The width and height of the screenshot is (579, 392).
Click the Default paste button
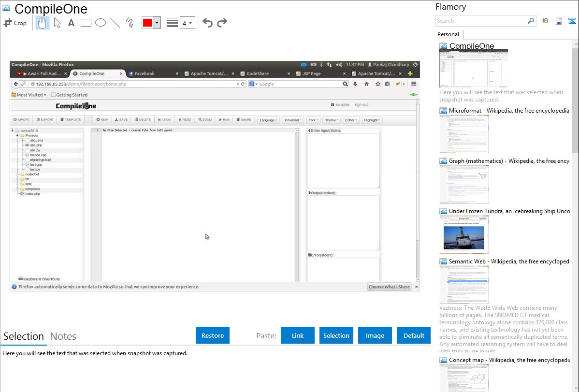click(x=414, y=335)
